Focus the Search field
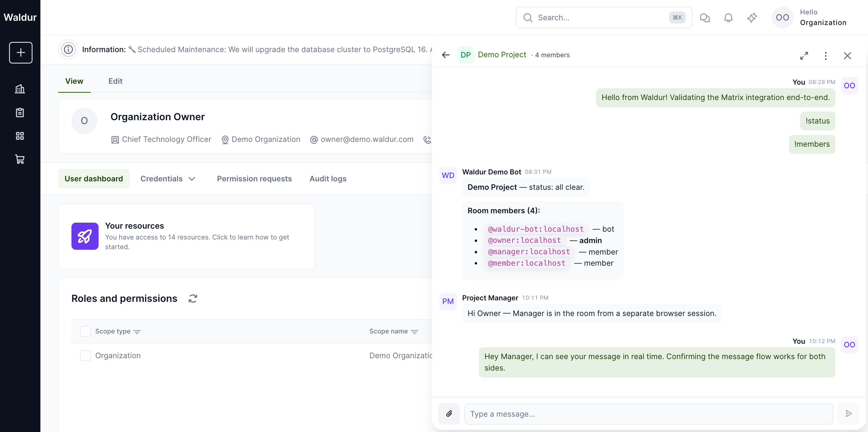 [604, 17]
